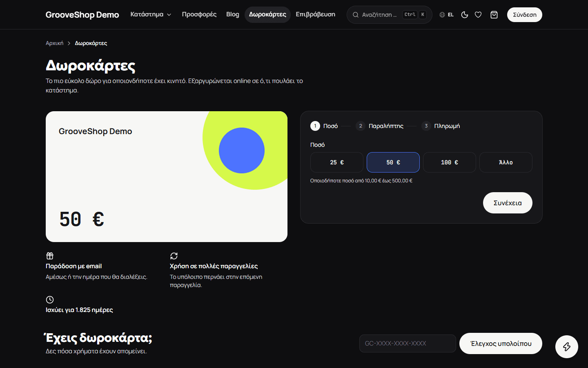Click the refresh icon above Χρήση σε πολλές παραγγελίες

tap(174, 256)
